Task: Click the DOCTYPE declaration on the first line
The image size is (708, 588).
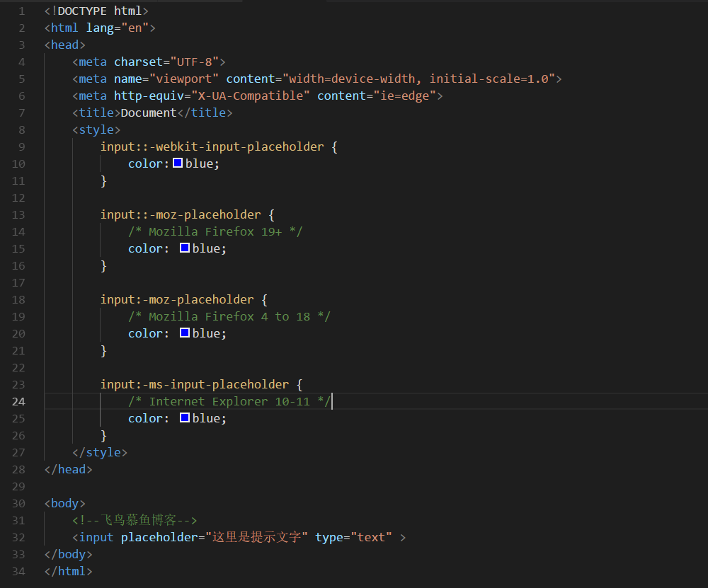Action: point(96,11)
